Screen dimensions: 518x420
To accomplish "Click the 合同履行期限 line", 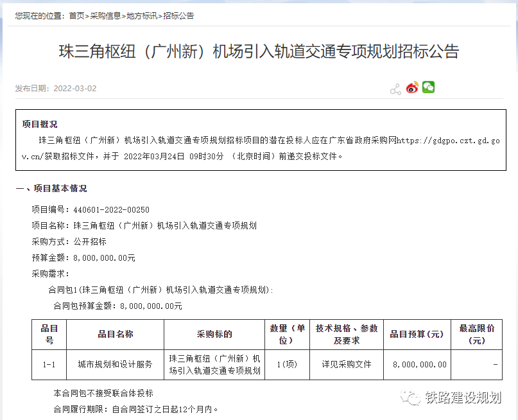I will click(136, 410).
